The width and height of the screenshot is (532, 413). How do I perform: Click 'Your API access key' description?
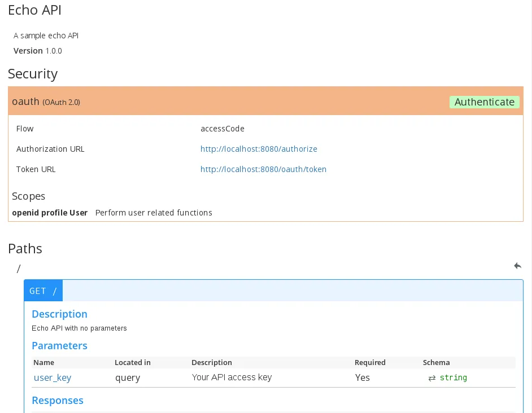[232, 377]
